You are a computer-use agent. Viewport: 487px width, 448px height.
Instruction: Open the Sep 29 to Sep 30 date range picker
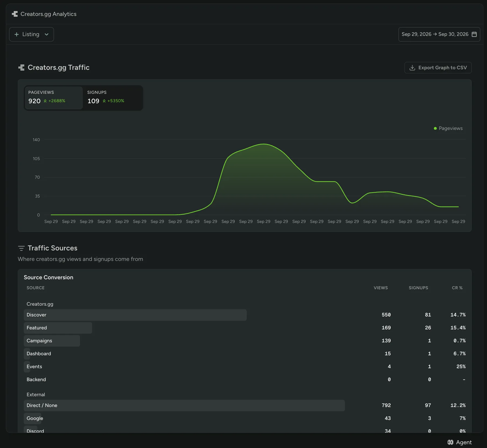[439, 34]
